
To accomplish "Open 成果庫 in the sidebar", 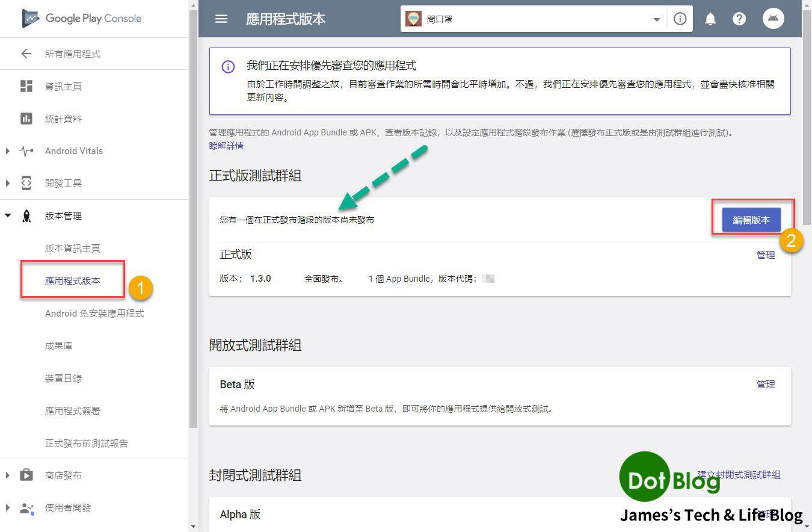I will tap(59, 345).
